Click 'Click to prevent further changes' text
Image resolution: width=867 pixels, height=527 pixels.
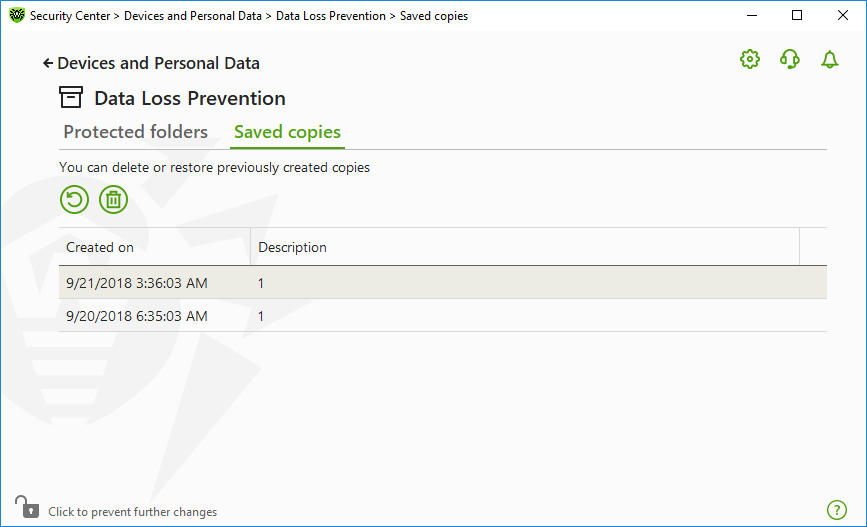click(133, 512)
